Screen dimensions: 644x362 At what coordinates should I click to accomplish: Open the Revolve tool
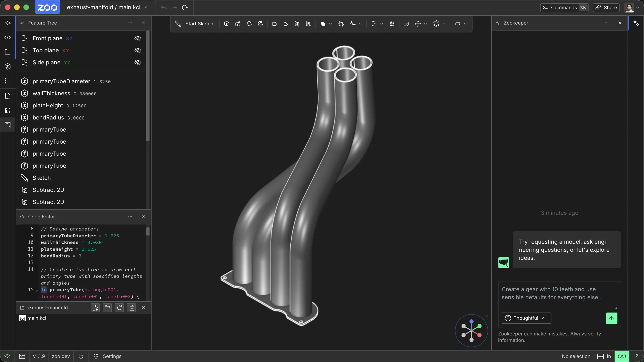point(260,24)
